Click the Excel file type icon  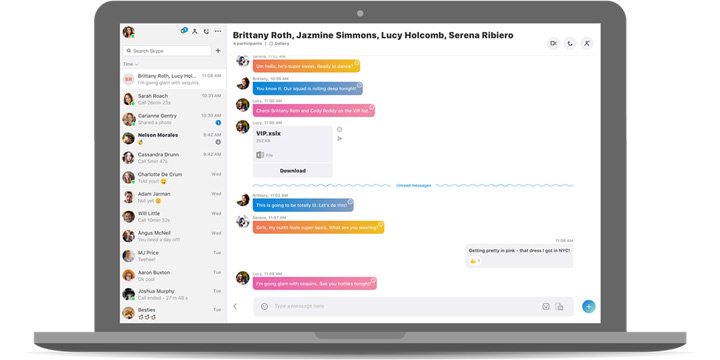click(x=260, y=155)
